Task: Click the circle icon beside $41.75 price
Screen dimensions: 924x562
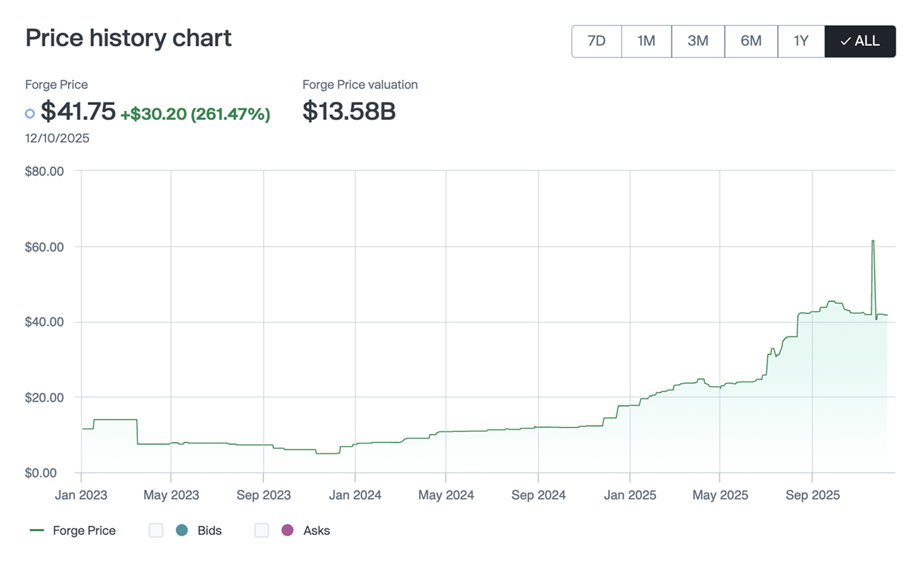Action: (30, 113)
